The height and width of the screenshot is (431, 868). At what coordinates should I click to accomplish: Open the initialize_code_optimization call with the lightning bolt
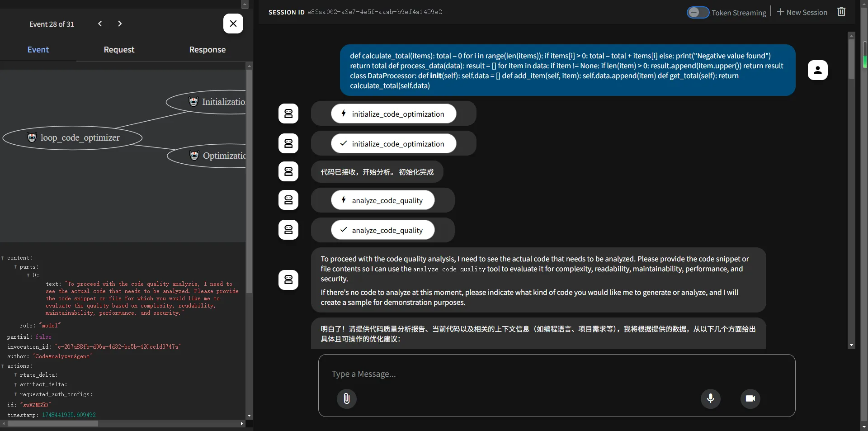point(393,114)
